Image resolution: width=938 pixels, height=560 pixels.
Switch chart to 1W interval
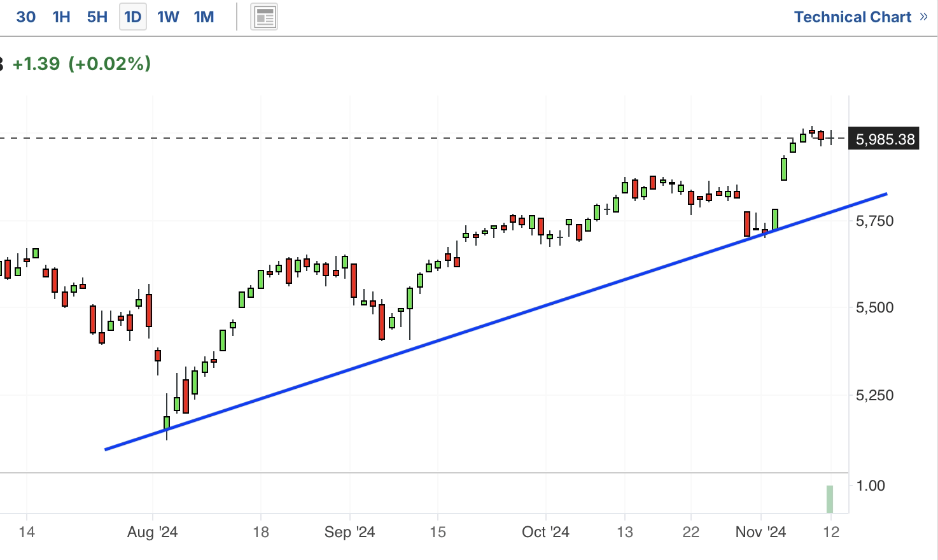[169, 17]
